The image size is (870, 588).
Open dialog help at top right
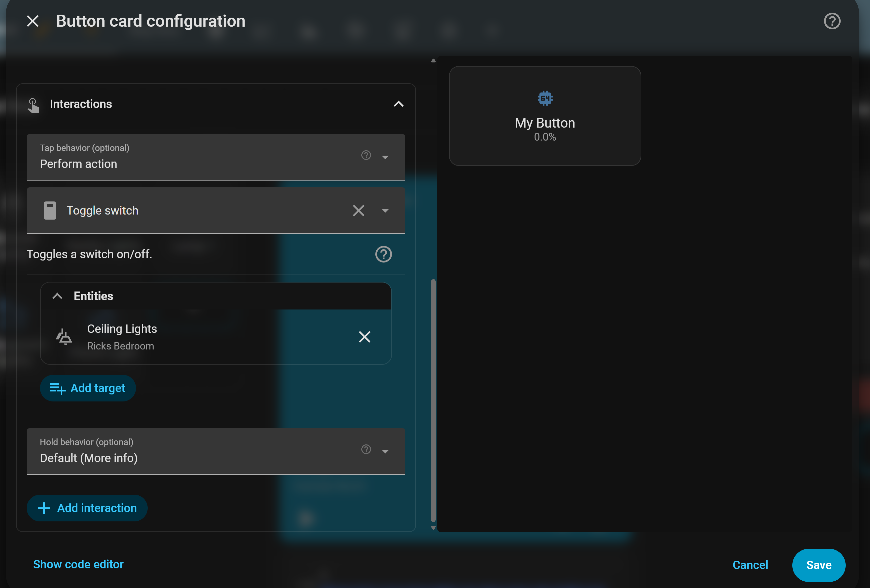tap(832, 21)
